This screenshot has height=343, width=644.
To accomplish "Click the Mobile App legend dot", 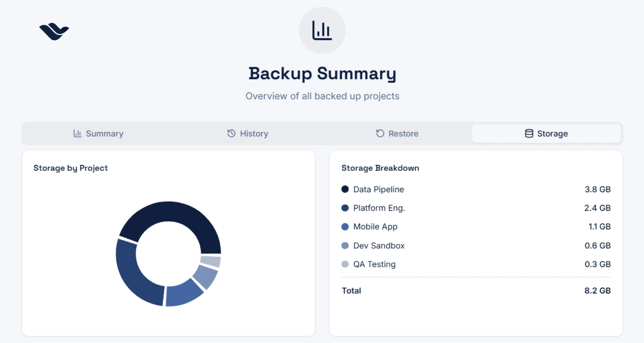I will pyautogui.click(x=345, y=227).
